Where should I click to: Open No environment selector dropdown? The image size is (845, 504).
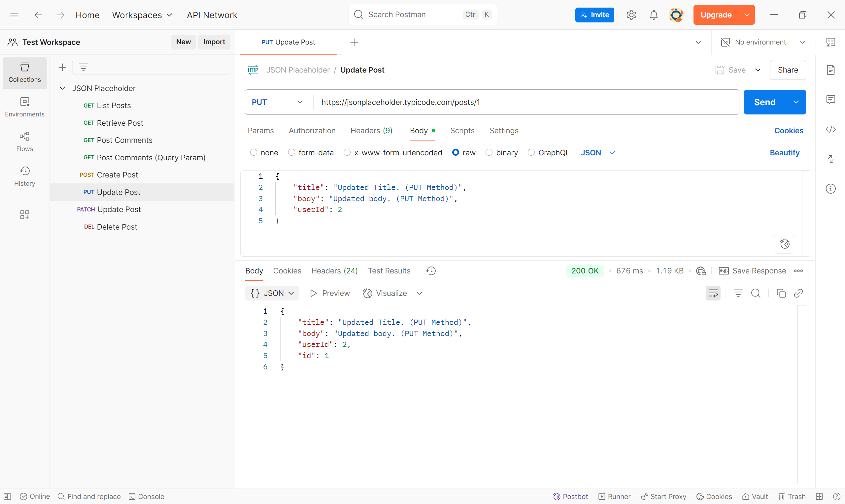tap(763, 42)
